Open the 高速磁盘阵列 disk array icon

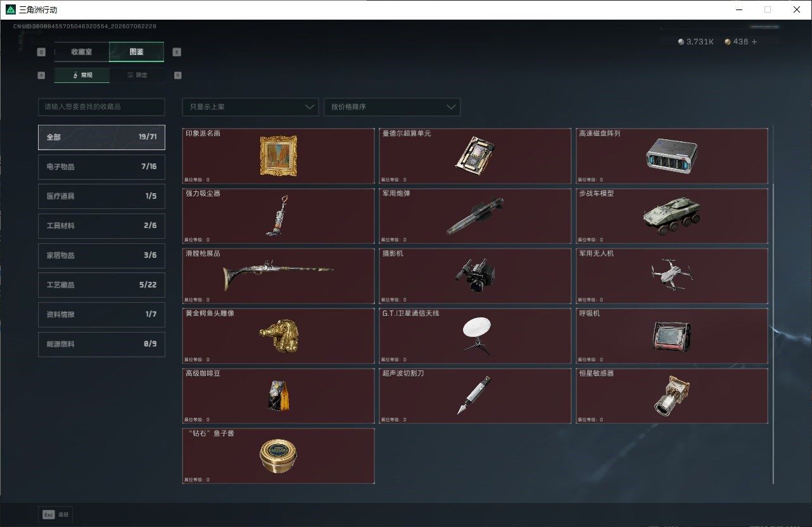coord(671,156)
